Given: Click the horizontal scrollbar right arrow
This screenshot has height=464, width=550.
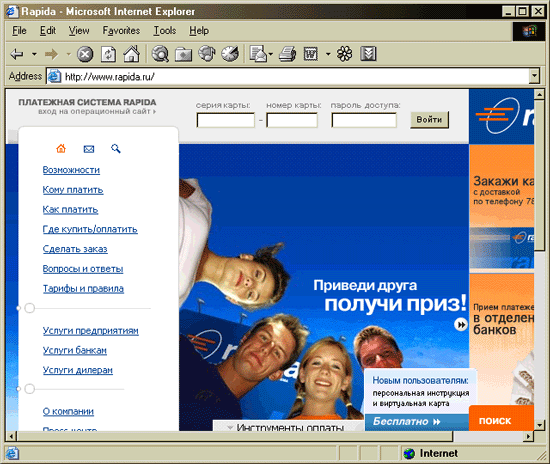Looking at the screenshot, I should coord(528,437).
